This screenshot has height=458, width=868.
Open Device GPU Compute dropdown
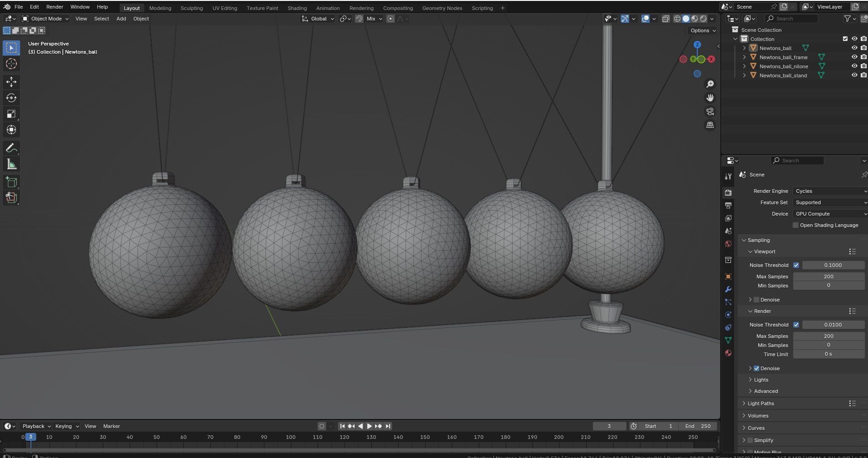click(830, 214)
